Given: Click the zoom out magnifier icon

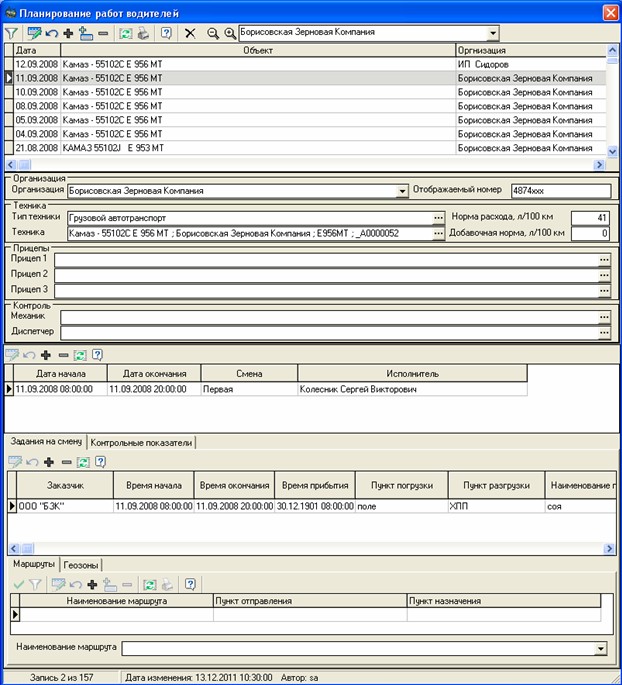Looking at the screenshot, I should 212,33.
